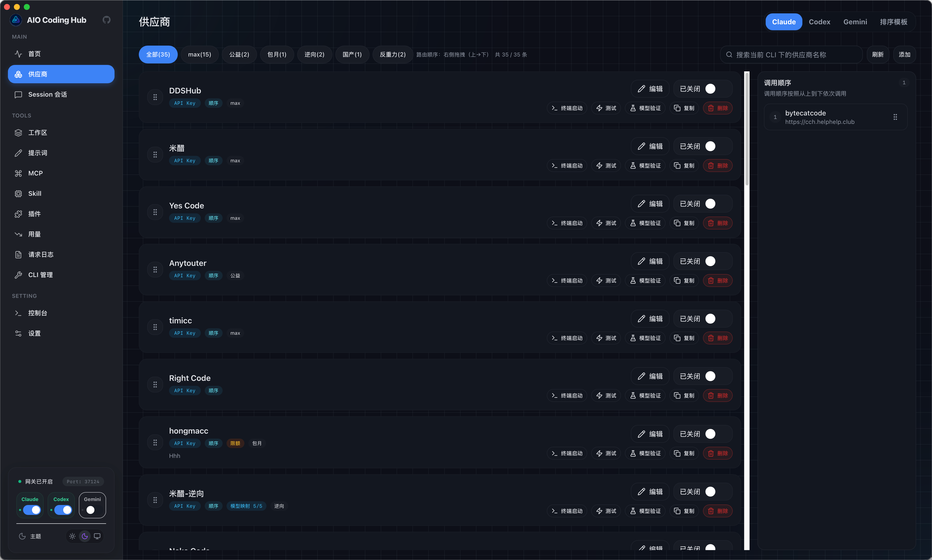
Task: Filter providers by 逆向(2)
Action: click(314, 55)
